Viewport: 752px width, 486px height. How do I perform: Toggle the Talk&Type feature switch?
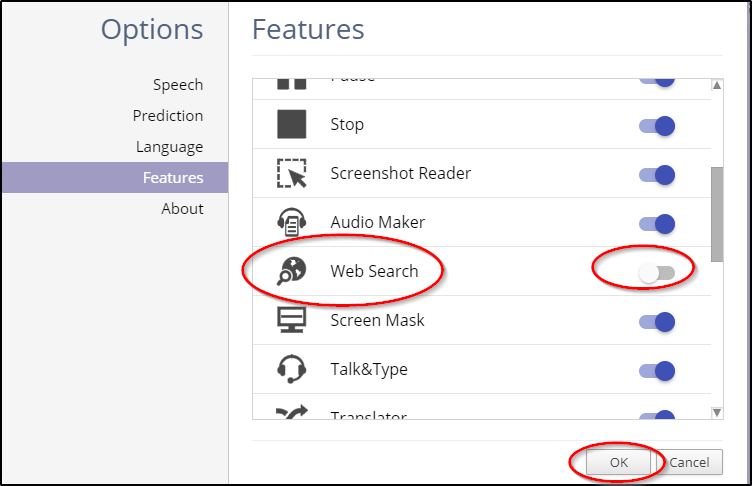coord(657,370)
